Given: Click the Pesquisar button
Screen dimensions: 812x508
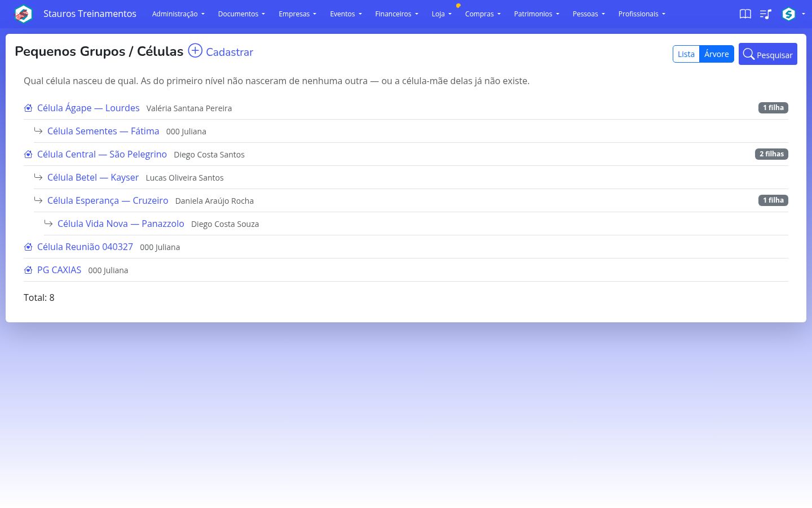Looking at the screenshot, I should [x=767, y=54].
